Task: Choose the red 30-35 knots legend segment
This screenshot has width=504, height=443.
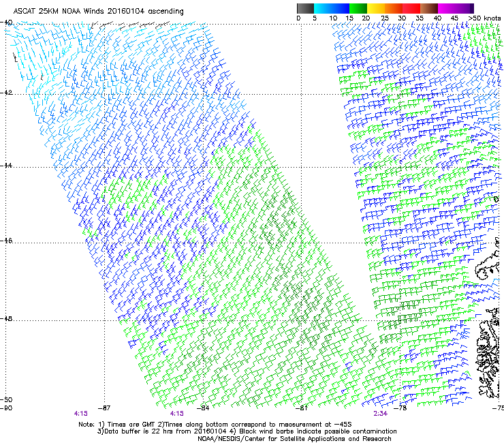Action: tap(411, 8)
